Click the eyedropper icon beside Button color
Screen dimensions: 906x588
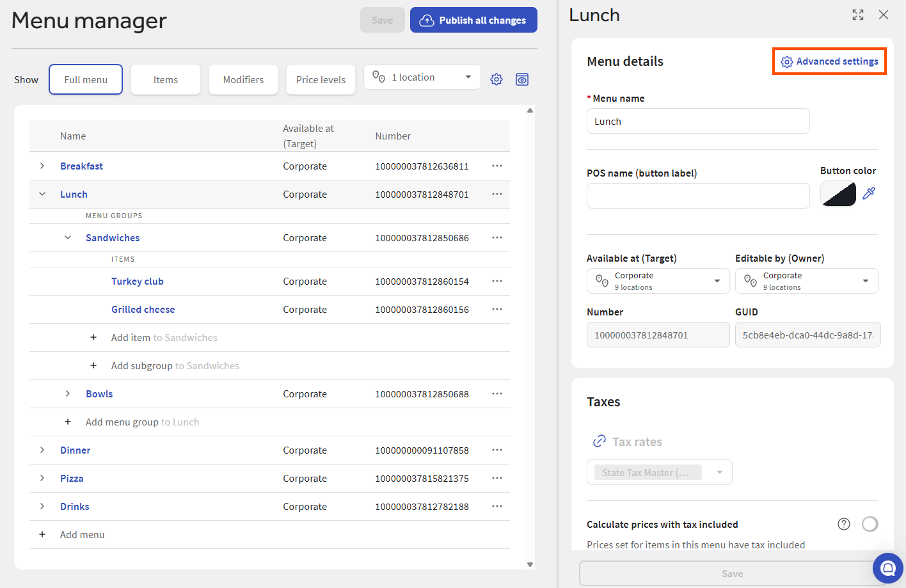tap(869, 193)
